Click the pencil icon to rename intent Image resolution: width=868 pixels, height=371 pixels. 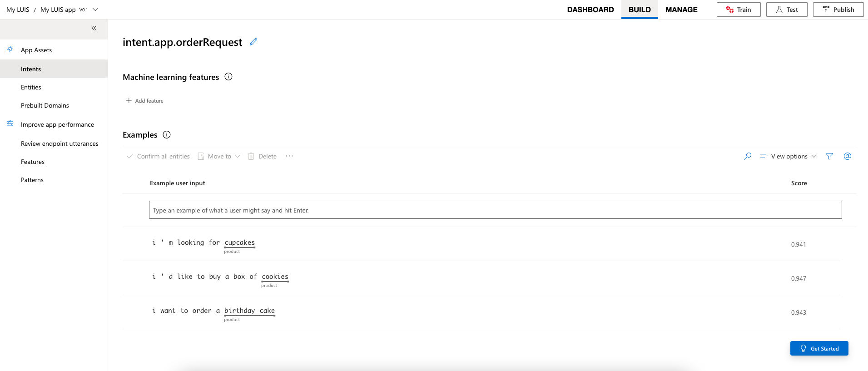(x=253, y=42)
